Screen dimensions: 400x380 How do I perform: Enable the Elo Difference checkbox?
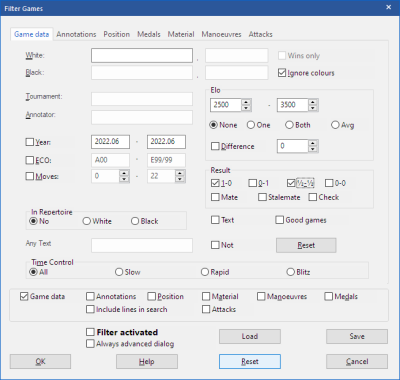pyautogui.click(x=215, y=146)
